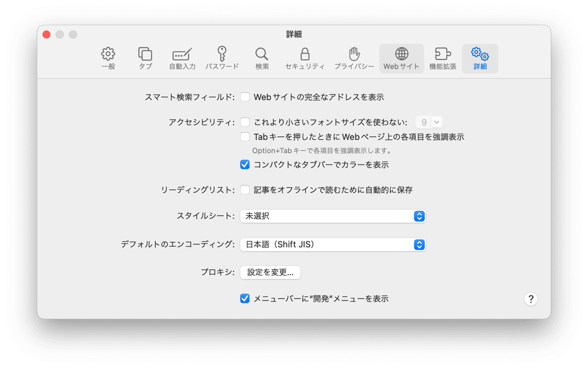Enable Tabキー highlight each item checkbox
This screenshot has width=588, height=368.
(x=245, y=137)
